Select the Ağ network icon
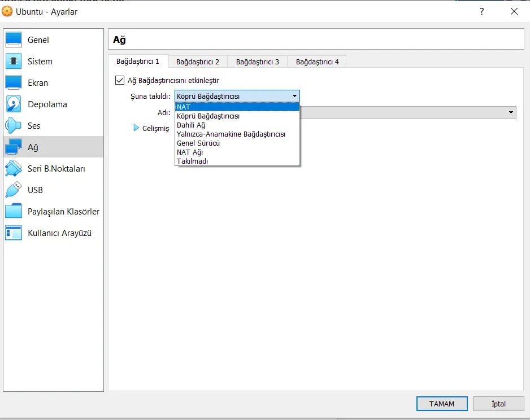Image resolution: width=530 pixels, height=420 pixels. pos(14,147)
